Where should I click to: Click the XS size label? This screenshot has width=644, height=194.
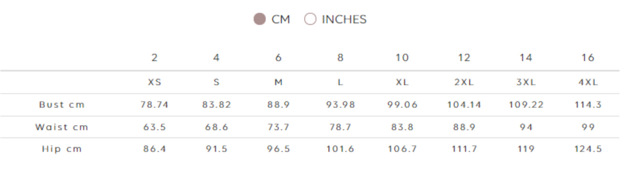(x=154, y=82)
